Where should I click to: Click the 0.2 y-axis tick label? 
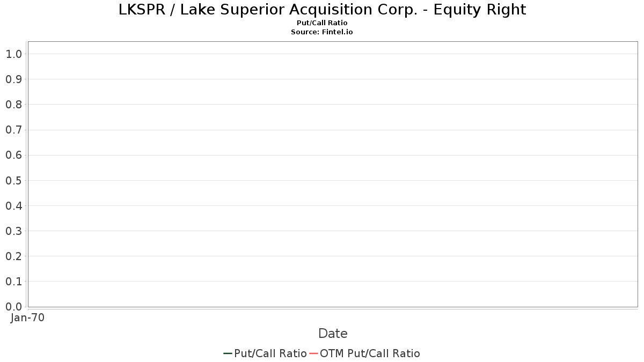(13, 256)
